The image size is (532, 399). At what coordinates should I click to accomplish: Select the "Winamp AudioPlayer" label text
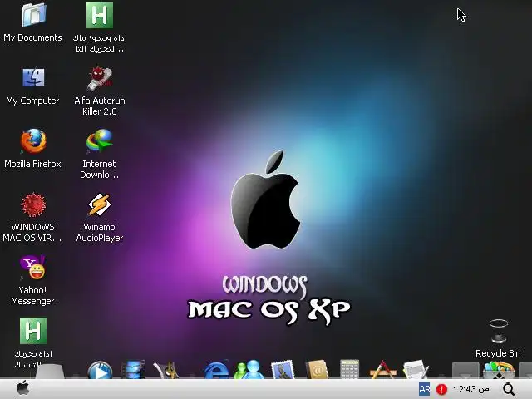click(x=100, y=233)
